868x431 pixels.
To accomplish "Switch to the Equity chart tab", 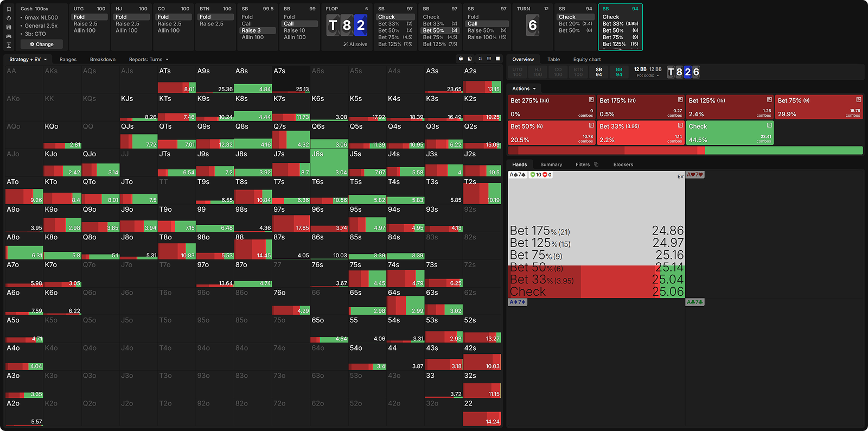I will click(x=587, y=60).
